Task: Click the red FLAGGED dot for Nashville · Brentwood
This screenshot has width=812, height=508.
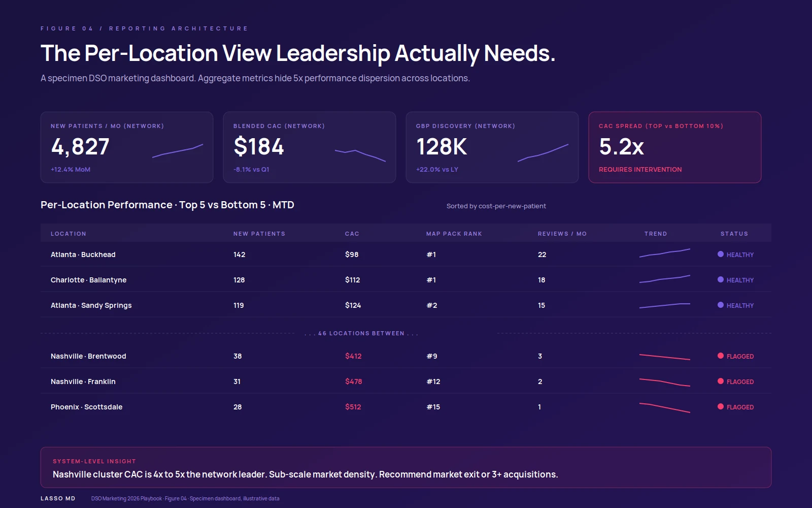Action: (721, 356)
